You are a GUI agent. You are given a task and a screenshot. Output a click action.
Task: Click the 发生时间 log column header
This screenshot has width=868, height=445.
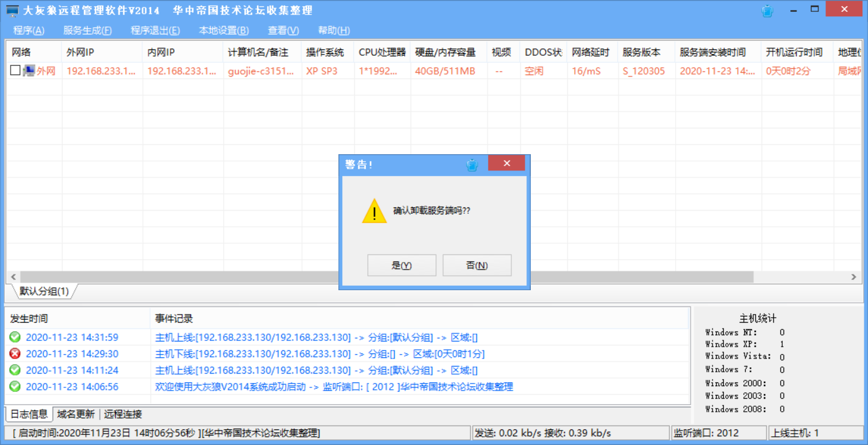[78, 319]
